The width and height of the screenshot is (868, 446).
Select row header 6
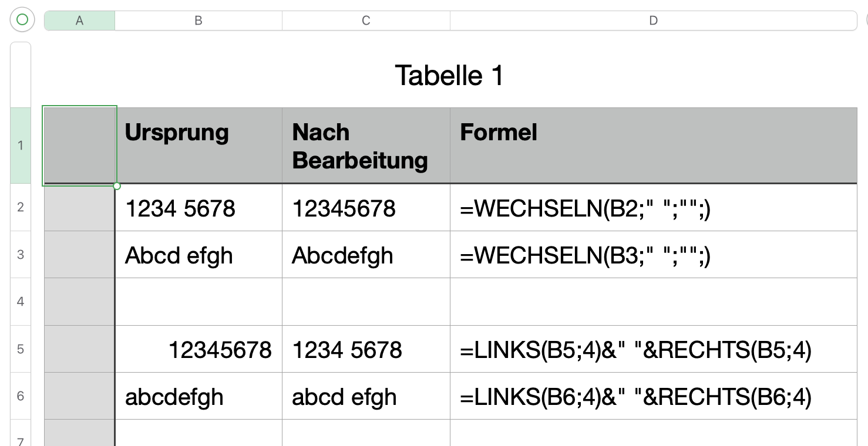21,396
